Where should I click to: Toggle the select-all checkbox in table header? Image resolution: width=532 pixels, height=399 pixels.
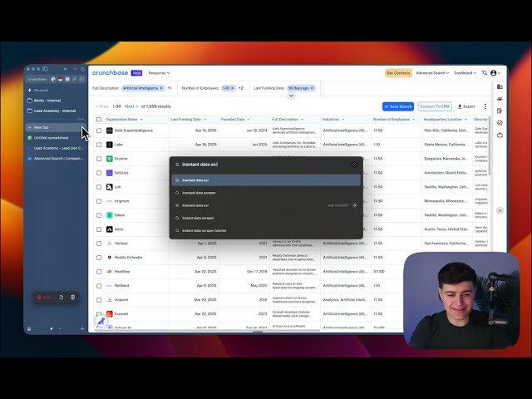(99, 120)
